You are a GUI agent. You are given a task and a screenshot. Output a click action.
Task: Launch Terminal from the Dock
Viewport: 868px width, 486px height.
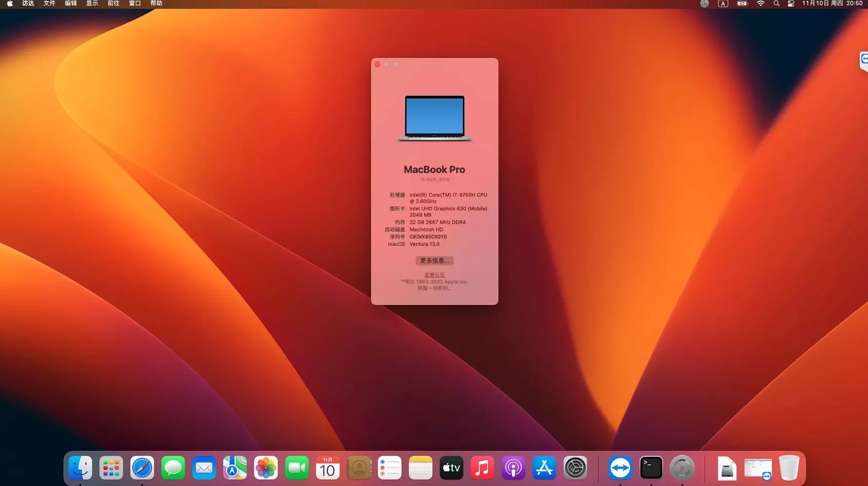[651, 468]
